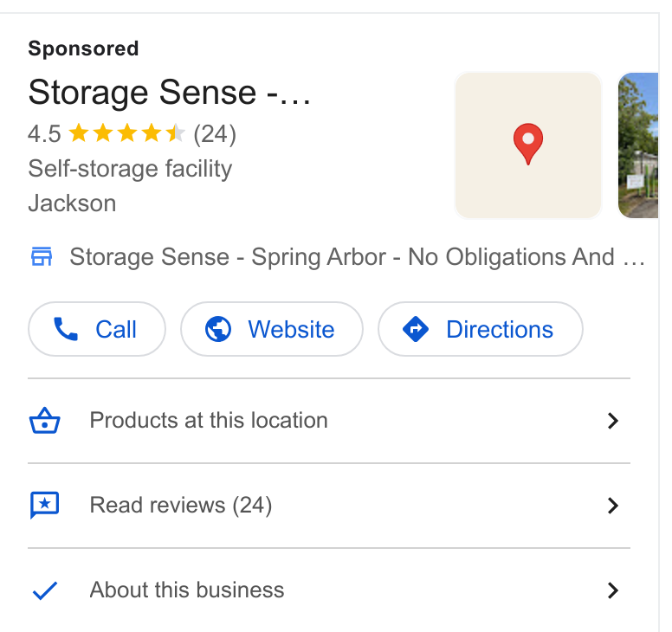
Task: Click the red map pin marker
Action: [x=528, y=144]
